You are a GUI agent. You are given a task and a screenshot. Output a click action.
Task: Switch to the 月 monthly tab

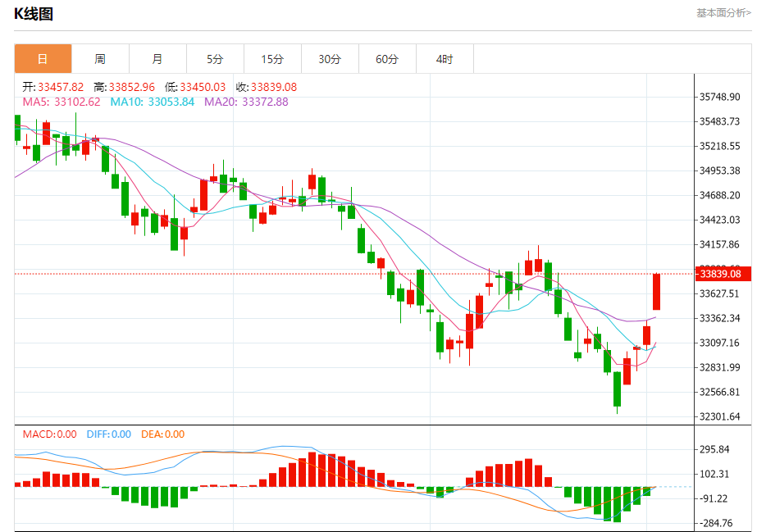click(x=157, y=59)
